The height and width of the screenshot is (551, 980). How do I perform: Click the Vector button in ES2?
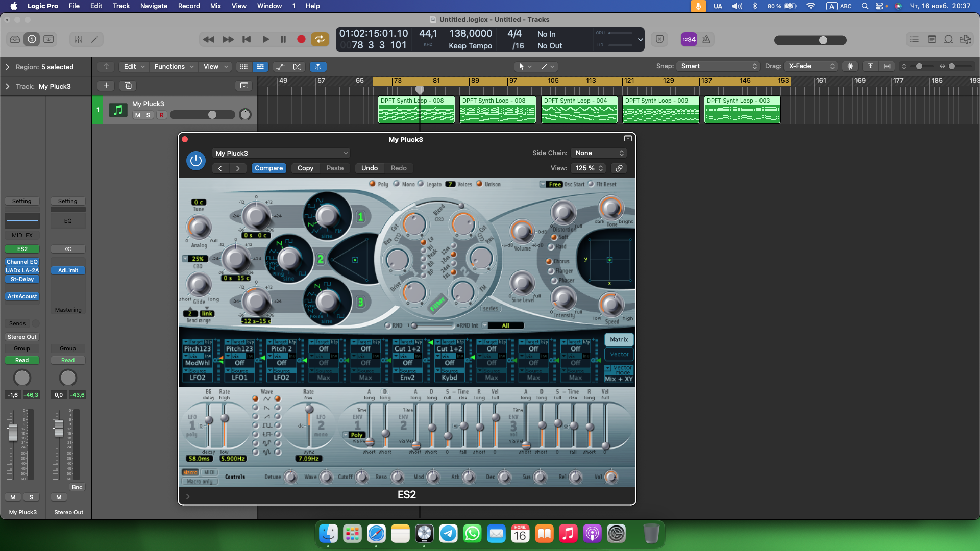pos(619,354)
